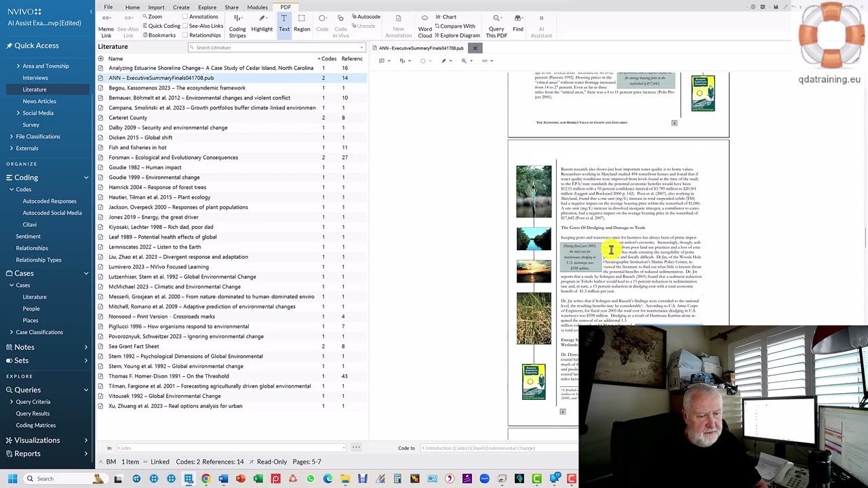
Task: Click the ellipsis button beside Codes box
Action: (x=356, y=448)
